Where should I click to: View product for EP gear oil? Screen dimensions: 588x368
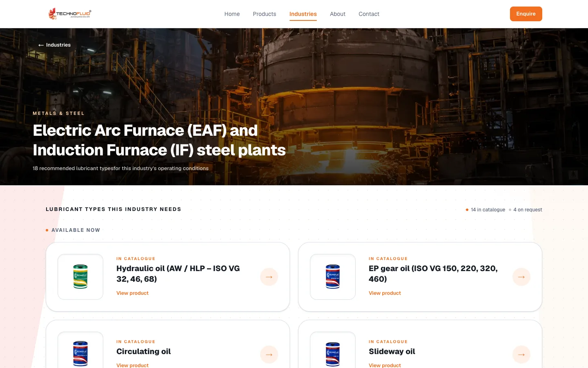(385, 293)
